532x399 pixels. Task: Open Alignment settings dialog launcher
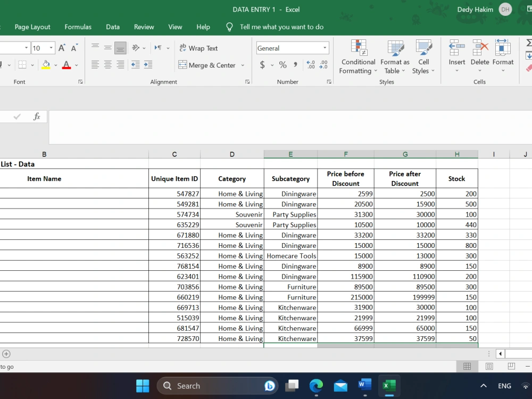[x=247, y=82]
